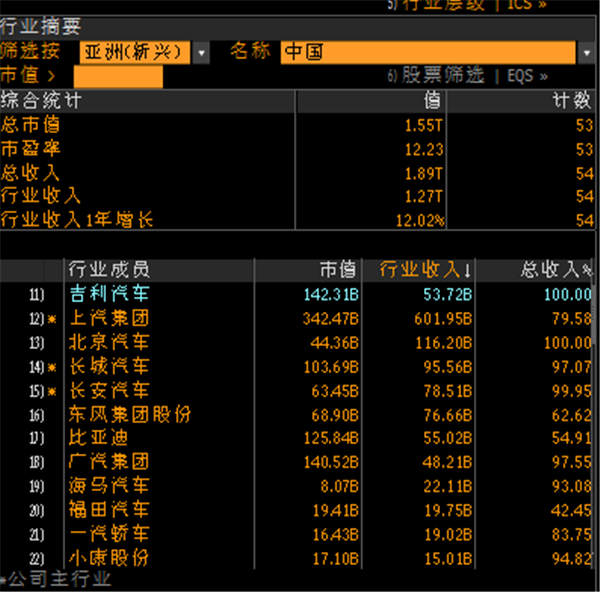
Task: Click row number 22) for 小康股份
Action: tap(36, 559)
